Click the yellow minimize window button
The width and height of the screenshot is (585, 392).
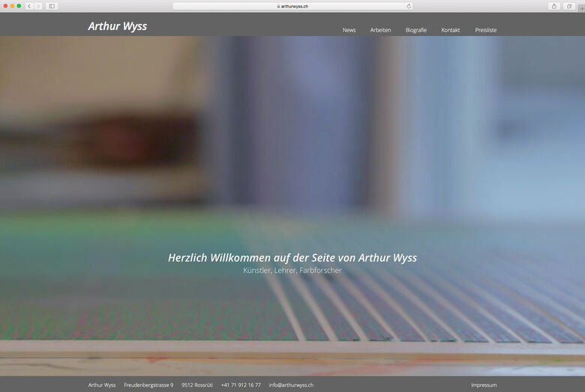coord(12,6)
